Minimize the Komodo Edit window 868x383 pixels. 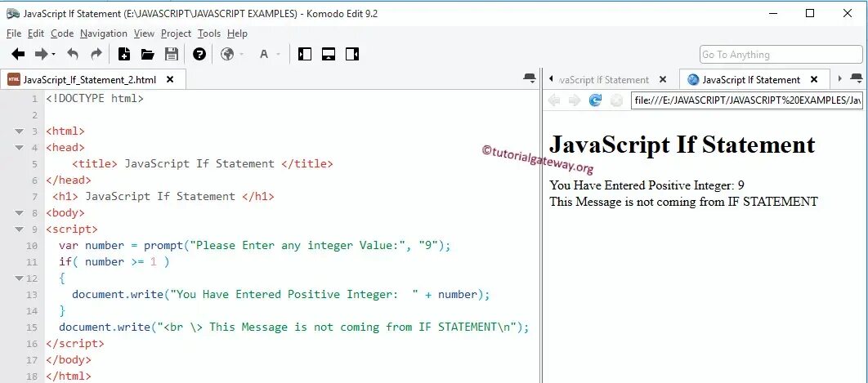(773, 13)
